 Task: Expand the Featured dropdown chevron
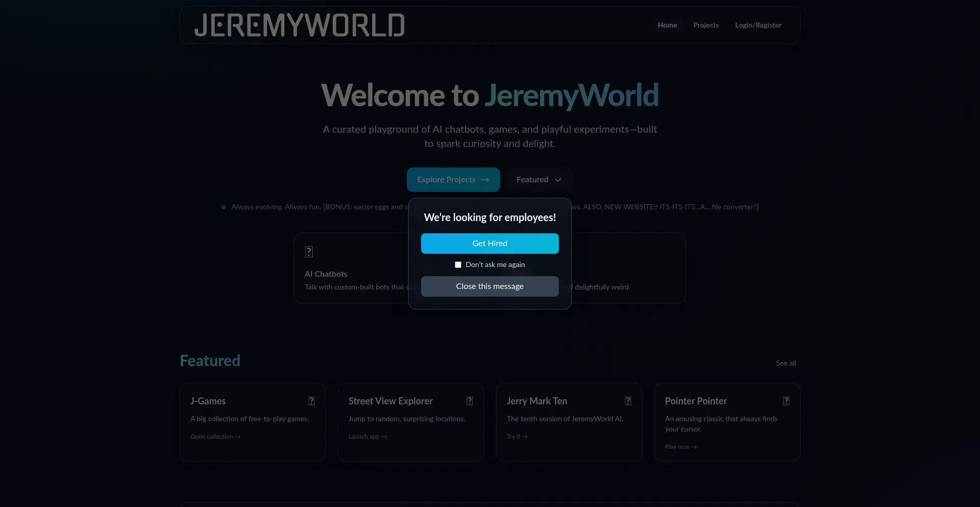[x=558, y=180]
